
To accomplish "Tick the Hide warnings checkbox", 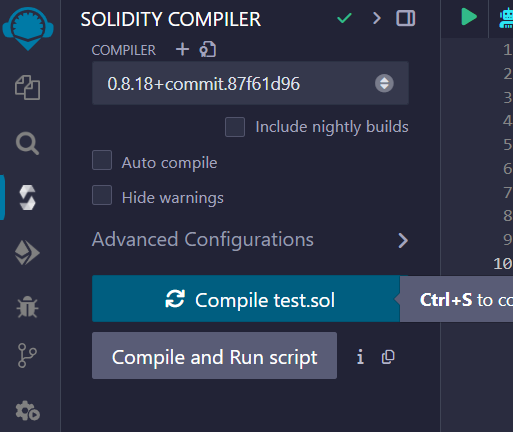I will pos(102,195).
